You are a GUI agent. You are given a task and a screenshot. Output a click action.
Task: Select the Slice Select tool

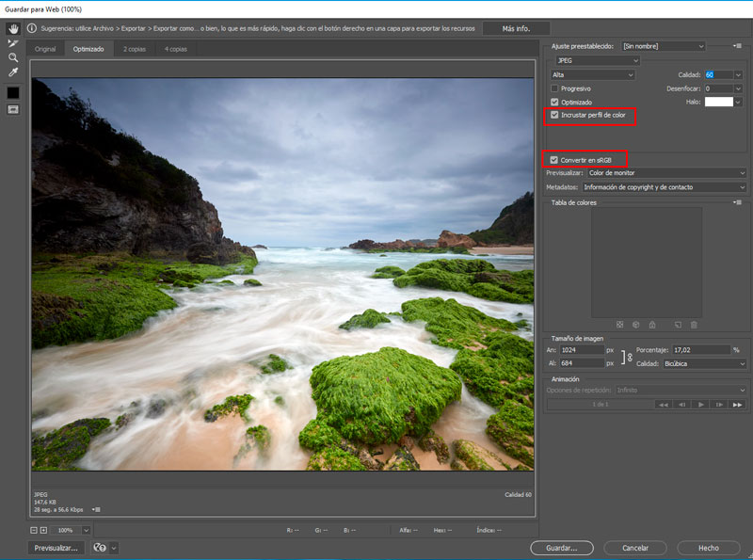[x=13, y=43]
